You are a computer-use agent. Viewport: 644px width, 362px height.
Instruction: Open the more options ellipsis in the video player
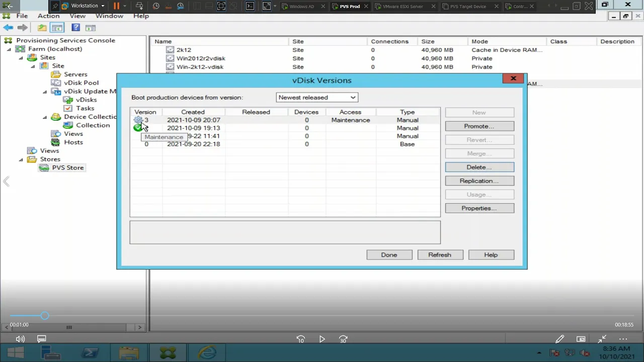coord(623,339)
